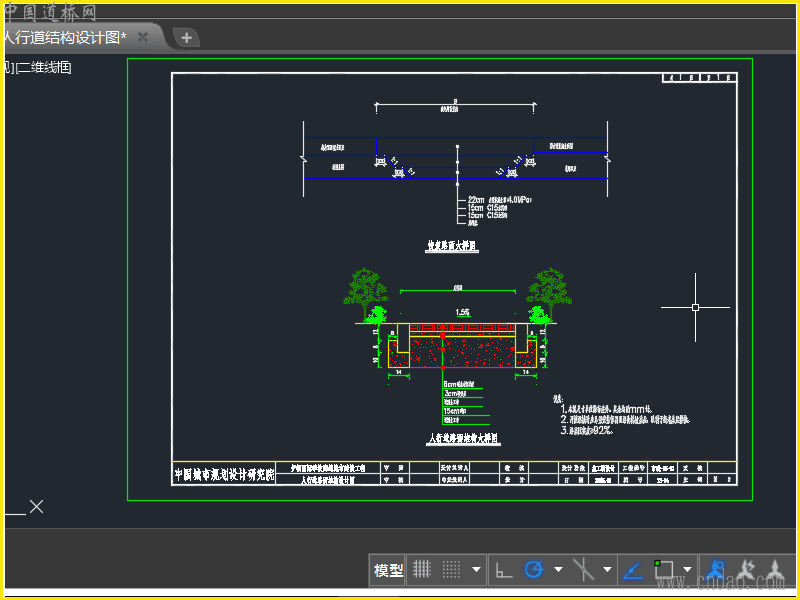Viewport: 800px width, 600px height.
Task: Click the annotation scale icon
Action: (x=775, y=570)
